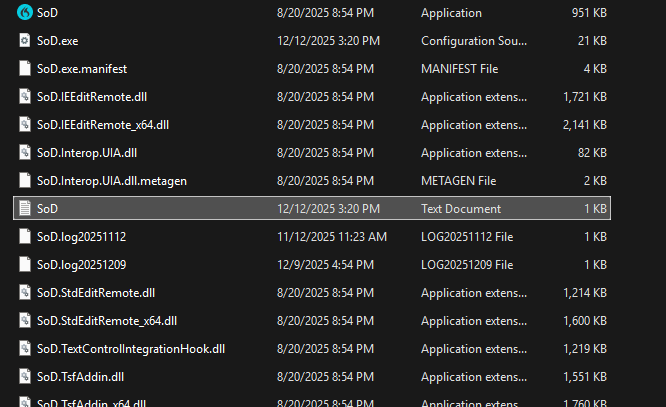Screen dimensions: 666x407
Task: Select the partially visible SoD.TsfAddin_x64.dll file
Action: (91, 402)
